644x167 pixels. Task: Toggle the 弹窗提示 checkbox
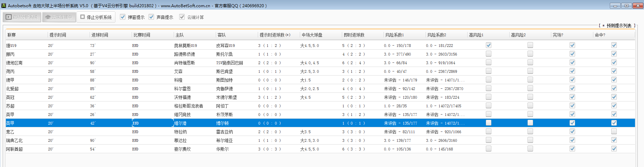pos(123,17)
